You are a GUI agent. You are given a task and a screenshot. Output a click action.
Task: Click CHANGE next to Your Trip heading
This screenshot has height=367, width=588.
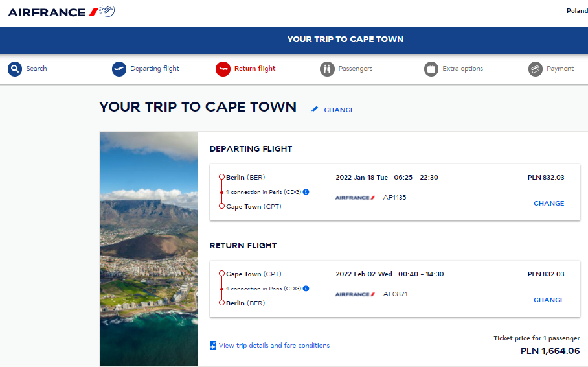339,110
